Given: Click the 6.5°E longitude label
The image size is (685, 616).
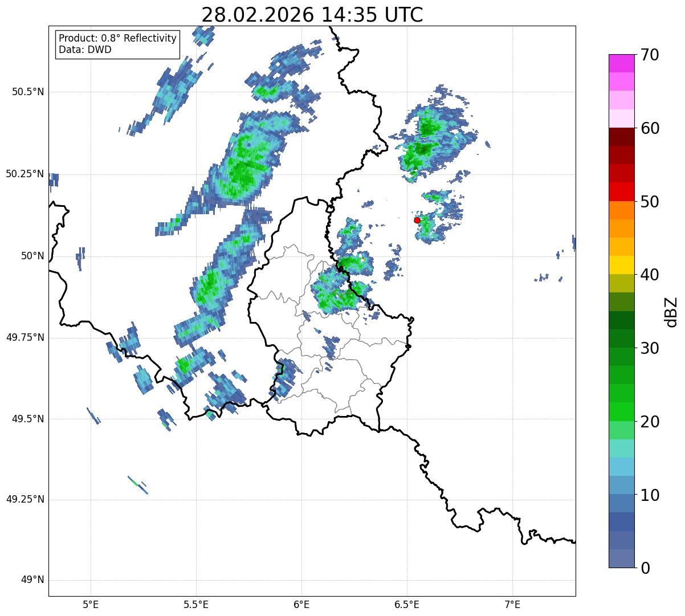Looking at the screenshot, I should (407, 605).
